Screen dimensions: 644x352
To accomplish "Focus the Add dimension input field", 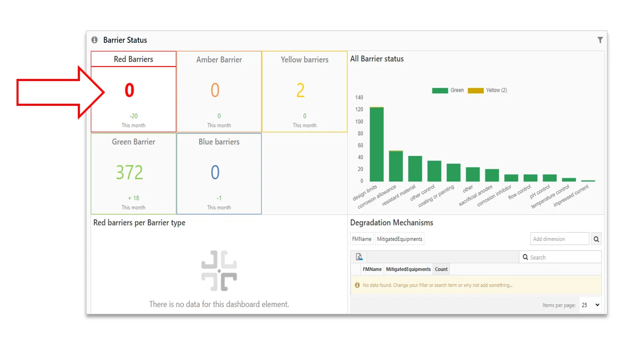I will coord(559,239).
